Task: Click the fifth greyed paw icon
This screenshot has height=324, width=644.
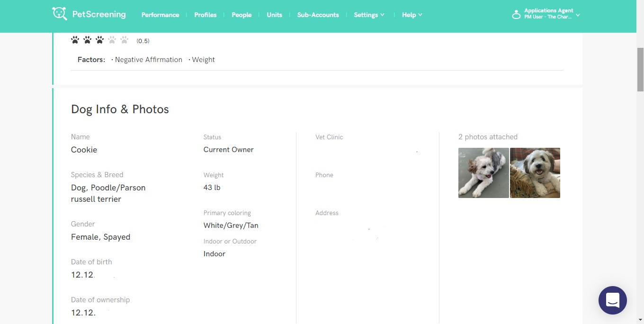Action: [x=125, y=40]
